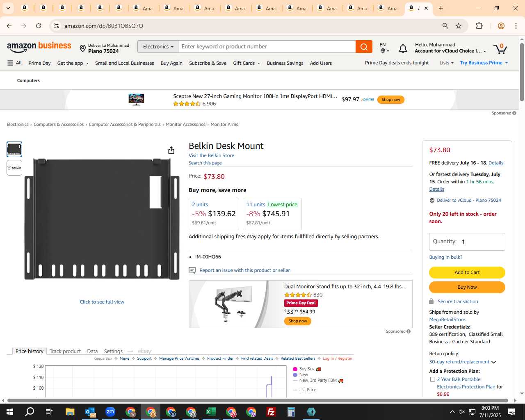This screenshot has height=420, width=525.
Task: Open the Chrome profile avatar icon
Action: (501, 26)
